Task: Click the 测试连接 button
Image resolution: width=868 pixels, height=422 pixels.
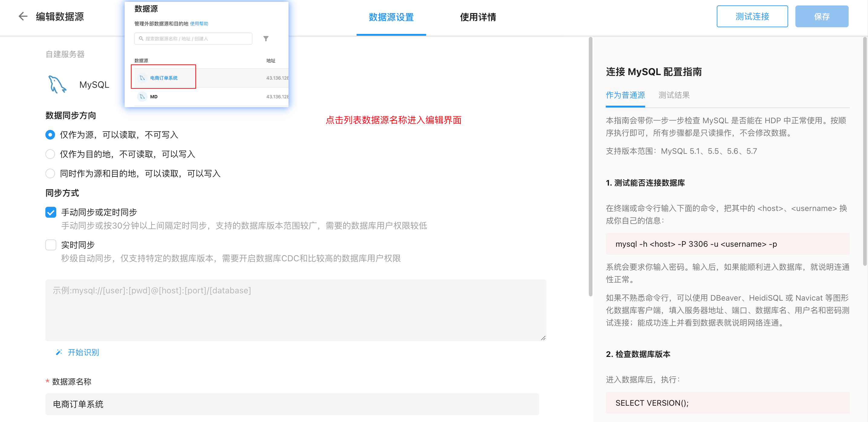Action: [x=752, y=16]
